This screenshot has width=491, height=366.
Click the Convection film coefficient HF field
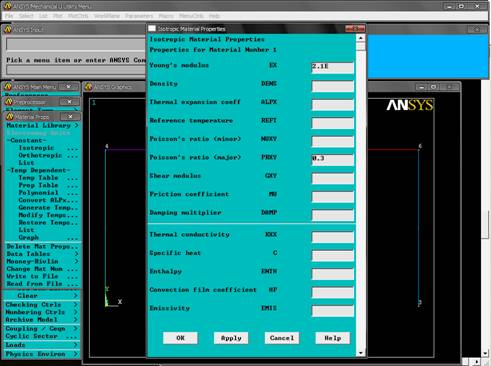[x=333, y=292]
